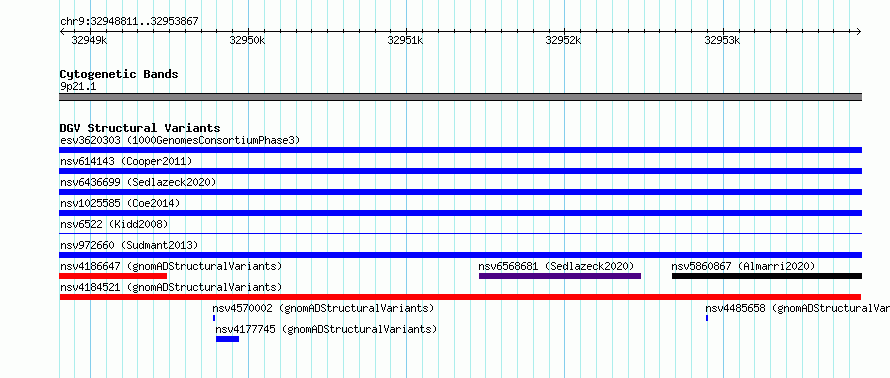Select the nsv1025585 Coe2014 variant bar

coord(460,213)
